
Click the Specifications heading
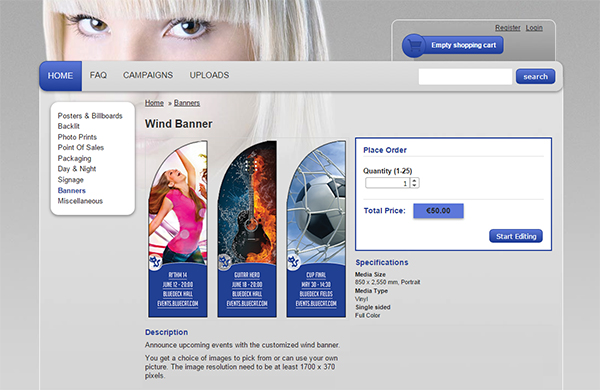(382, 263)
